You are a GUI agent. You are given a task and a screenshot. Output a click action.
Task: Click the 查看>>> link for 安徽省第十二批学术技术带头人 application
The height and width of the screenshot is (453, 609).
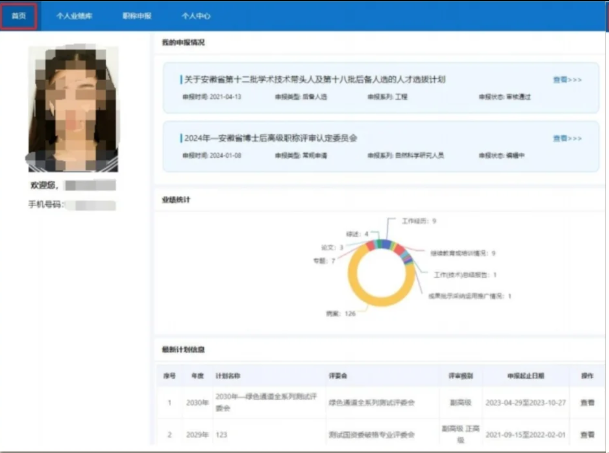[x=567, y=80]
